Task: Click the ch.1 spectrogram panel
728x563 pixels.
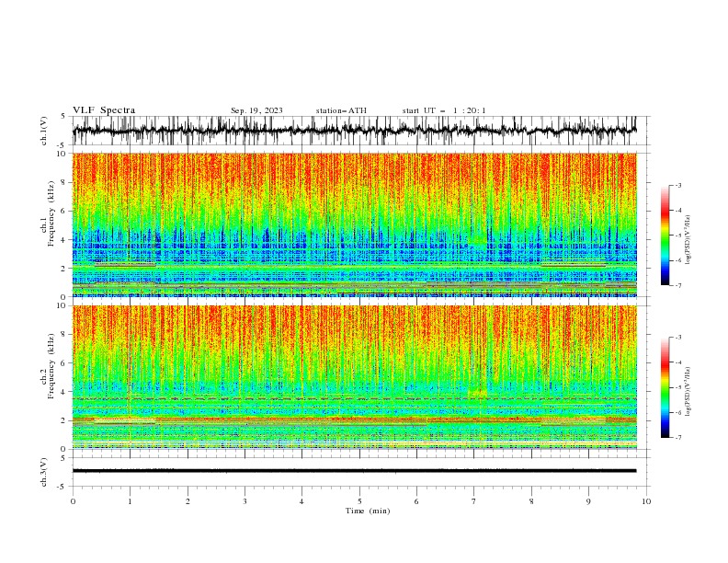Action: point(354,224)
